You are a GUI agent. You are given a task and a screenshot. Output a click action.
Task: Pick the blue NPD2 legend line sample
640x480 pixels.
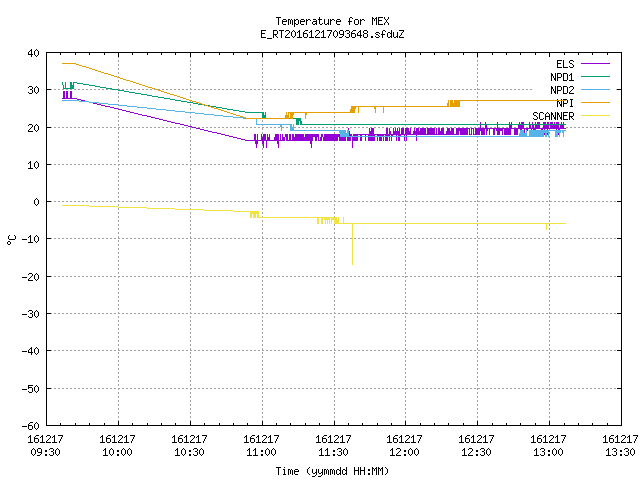click(595, 89)
